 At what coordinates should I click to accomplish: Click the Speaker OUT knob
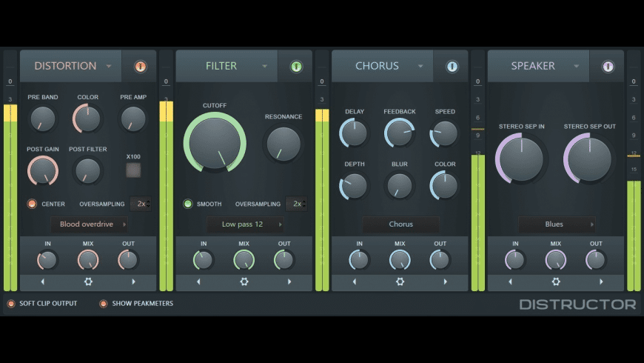coord(596,260)
